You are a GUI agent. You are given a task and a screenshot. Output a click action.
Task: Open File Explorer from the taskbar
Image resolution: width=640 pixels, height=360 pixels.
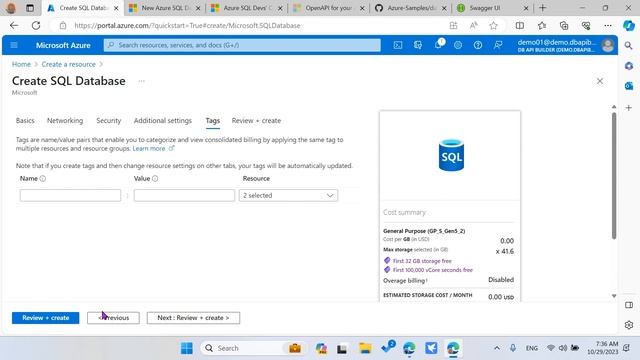(x=365, y=348)
